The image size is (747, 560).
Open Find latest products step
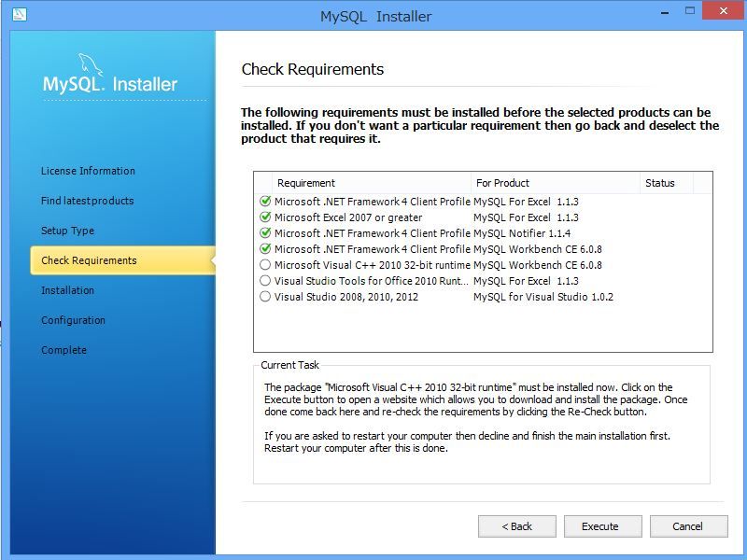click(87, 201)
